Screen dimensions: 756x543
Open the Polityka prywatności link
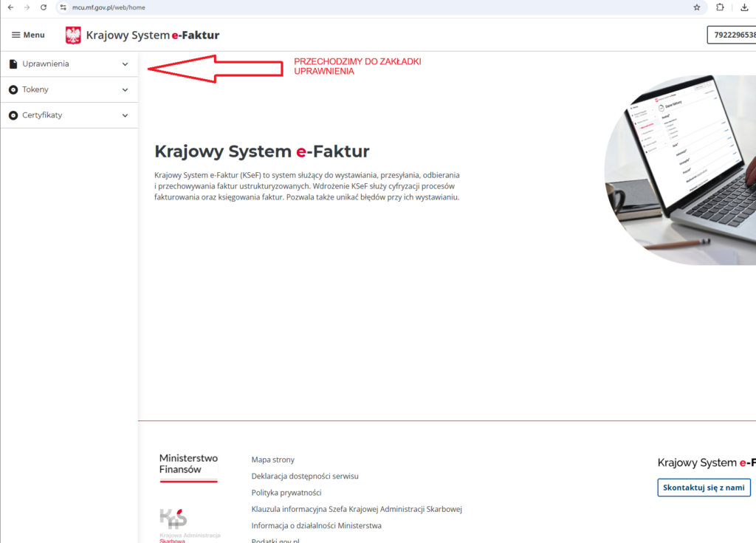click(286, 493)
